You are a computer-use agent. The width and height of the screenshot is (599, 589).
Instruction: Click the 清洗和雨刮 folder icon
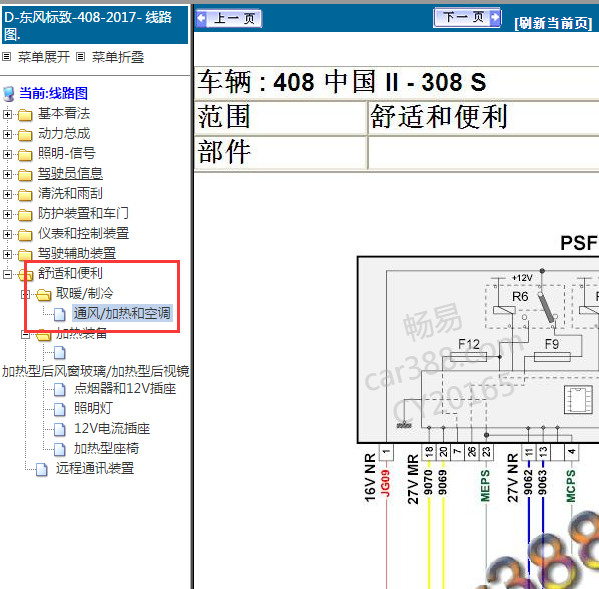coord(25,195)
